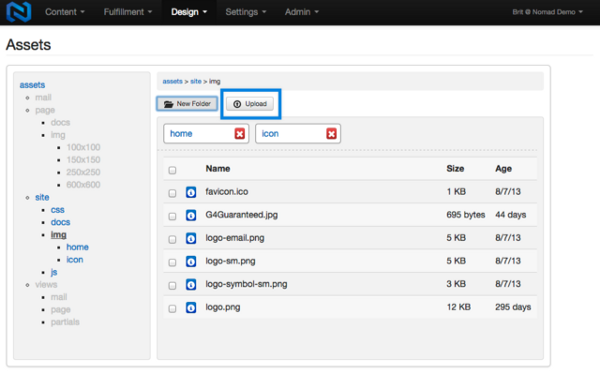The height and width of the screenshot is (373, 600).
Task: Select the partials folder in tree
Action: (x=65, y=322)
